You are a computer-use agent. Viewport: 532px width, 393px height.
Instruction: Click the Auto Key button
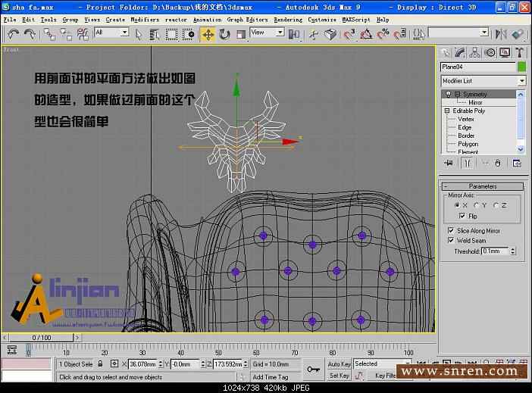pos(339,364)
